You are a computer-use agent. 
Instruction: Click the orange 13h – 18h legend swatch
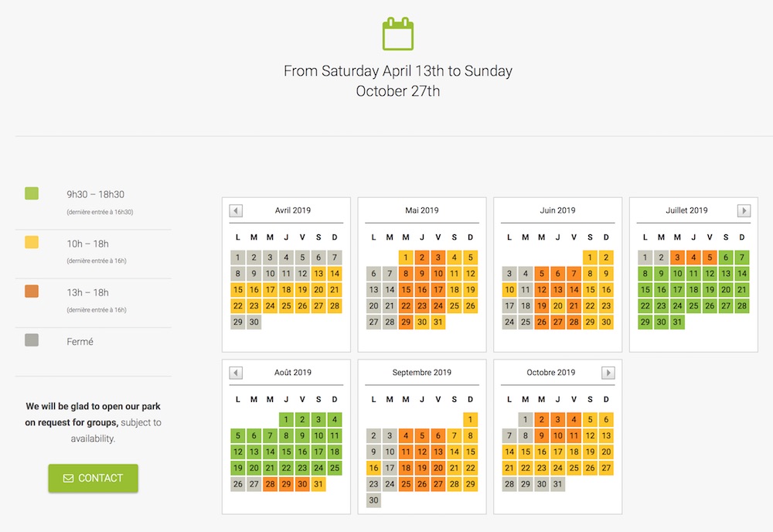[32, 292]
